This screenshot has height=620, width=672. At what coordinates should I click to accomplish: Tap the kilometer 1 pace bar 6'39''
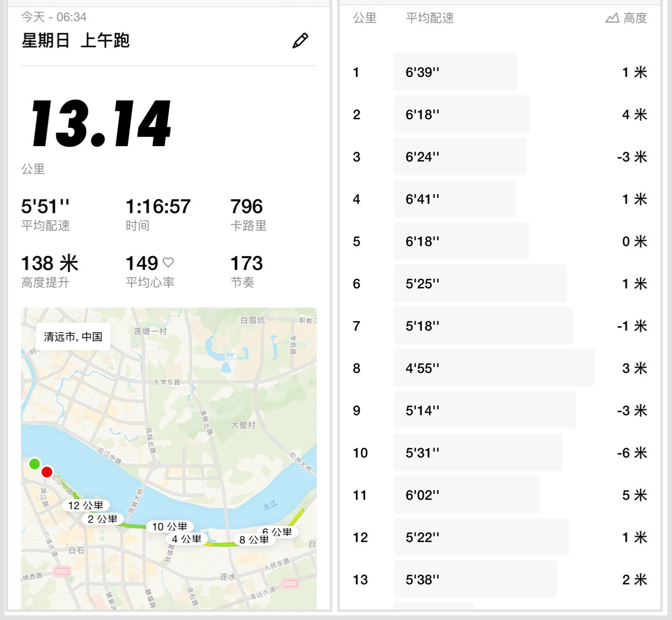(x=455, y=72)
